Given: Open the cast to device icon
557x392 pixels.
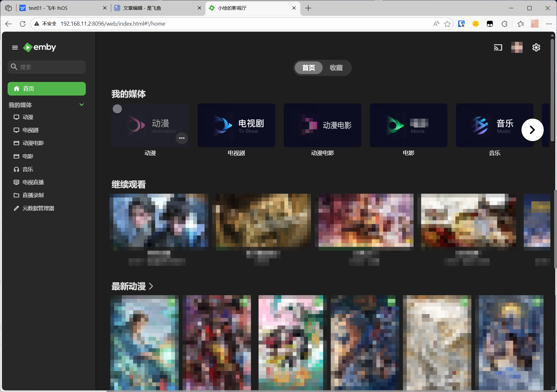Looking at the screenshot, I should 498,47.
